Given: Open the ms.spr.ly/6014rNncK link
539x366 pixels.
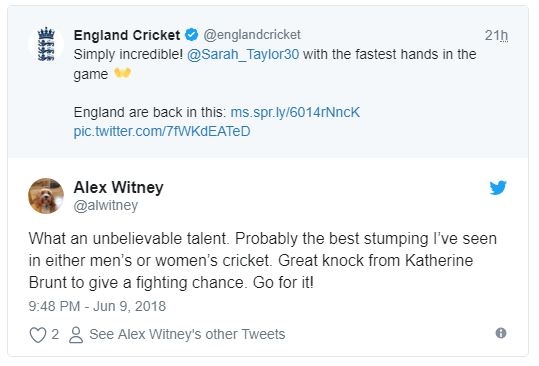Looking at the screenshot, I should coord(295,112).
